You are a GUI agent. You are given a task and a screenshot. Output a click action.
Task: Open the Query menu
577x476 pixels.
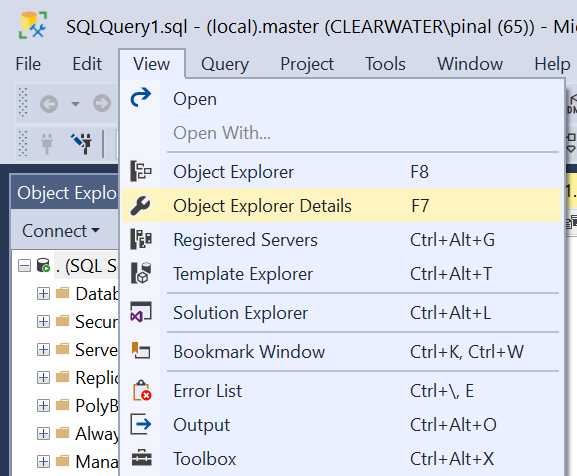(225, 64)
